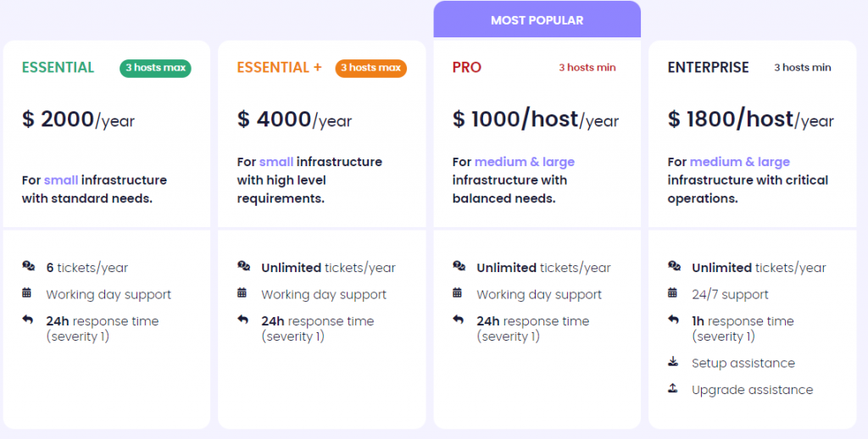Screen dimensions: 868x439
Task: Select the orange 3 hosts max badge
Action: tap(371, 68)
